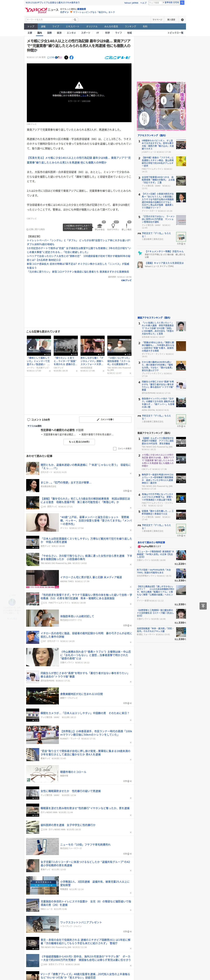Viewport: 210px width, 980px height.
Task: Open the ライブ navigation tab
Action: [56, 27]
